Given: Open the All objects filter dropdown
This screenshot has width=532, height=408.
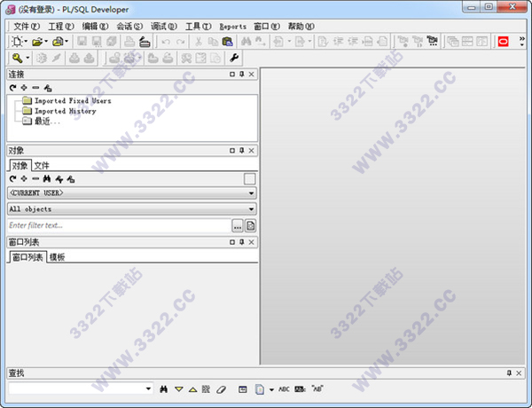Looking at the screenshot, I should point(251,209).
